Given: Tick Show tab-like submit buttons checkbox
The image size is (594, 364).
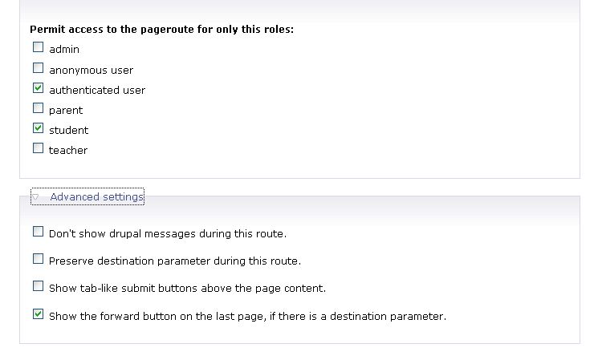Looking at the screenshot, I should [38, 286].
